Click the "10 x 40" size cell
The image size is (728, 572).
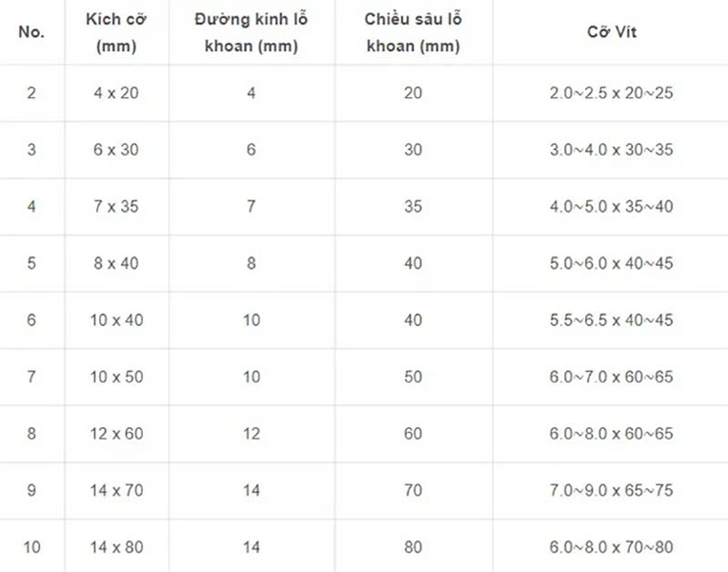pyautogui.click(x=116, y=320)
